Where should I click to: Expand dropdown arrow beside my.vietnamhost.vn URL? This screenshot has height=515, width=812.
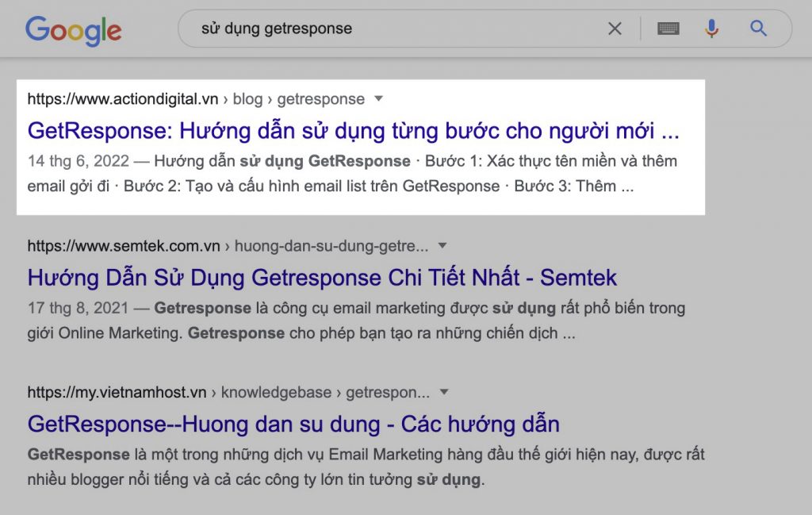[x=444, y=392]
